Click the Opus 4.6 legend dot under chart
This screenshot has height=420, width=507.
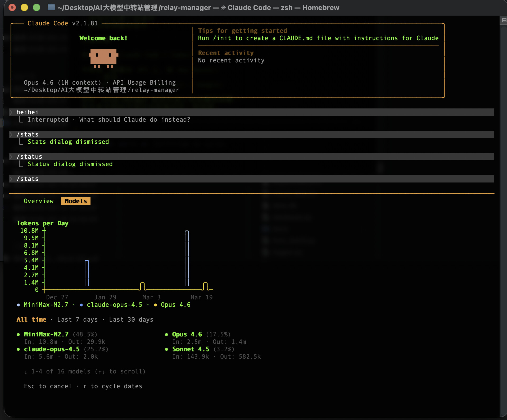pyautogui.click(x=155, y=305)
